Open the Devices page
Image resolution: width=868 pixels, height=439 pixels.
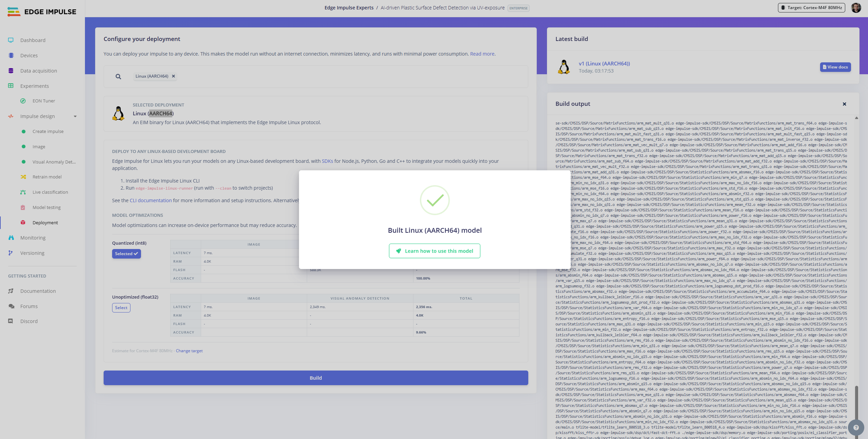click(x=29, y=55)
